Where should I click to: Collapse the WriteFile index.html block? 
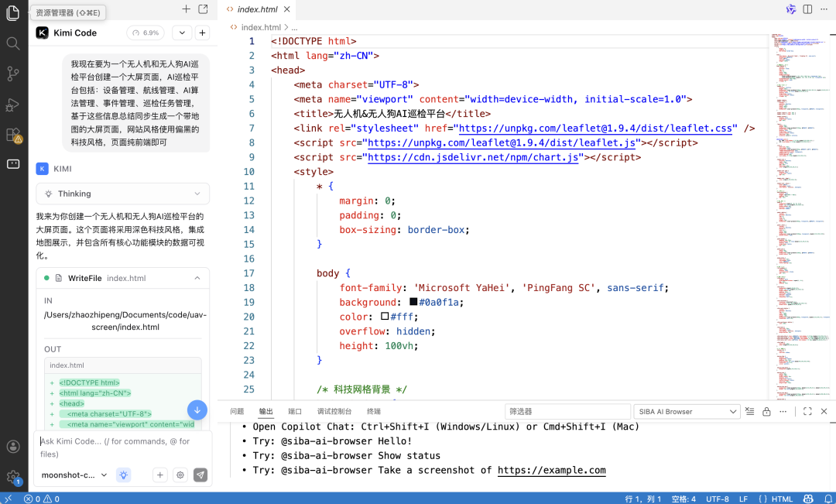tap(197, 277)
